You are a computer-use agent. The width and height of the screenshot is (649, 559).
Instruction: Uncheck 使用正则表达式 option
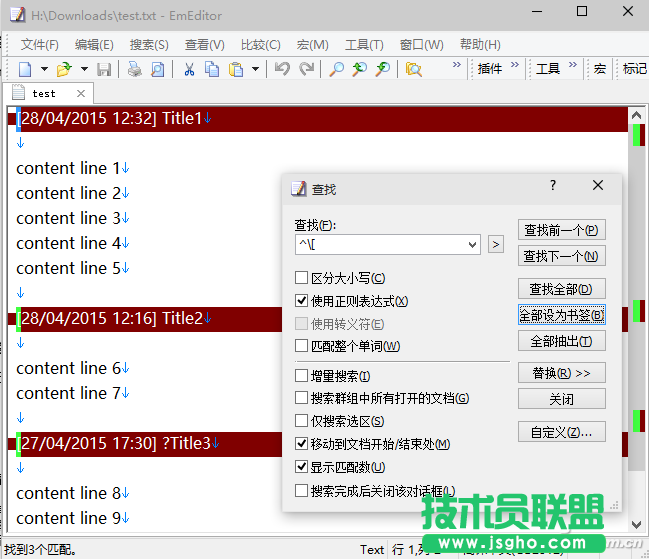tap(302, 301)
